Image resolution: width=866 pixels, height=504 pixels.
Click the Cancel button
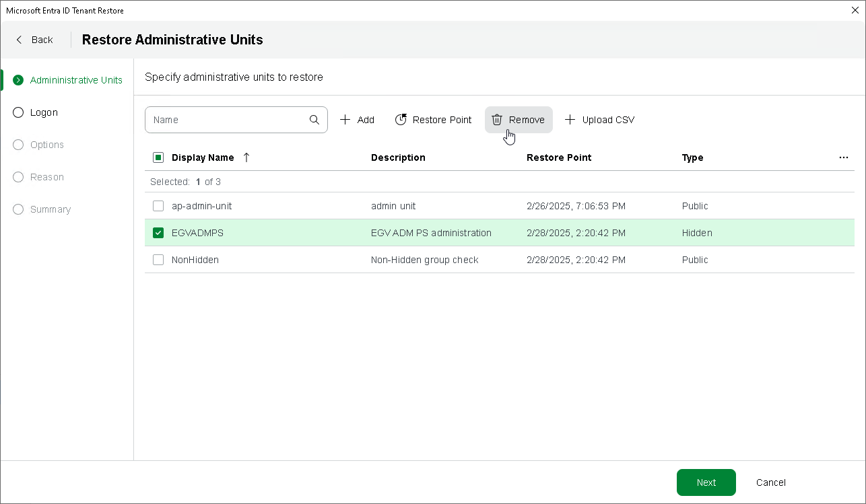coord(771,482)
